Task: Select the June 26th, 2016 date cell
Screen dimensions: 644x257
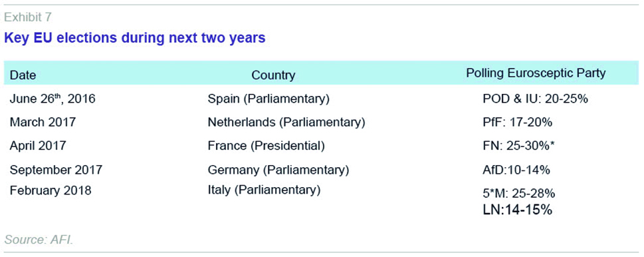Action: pyautogui.click(x=53, y=99)
